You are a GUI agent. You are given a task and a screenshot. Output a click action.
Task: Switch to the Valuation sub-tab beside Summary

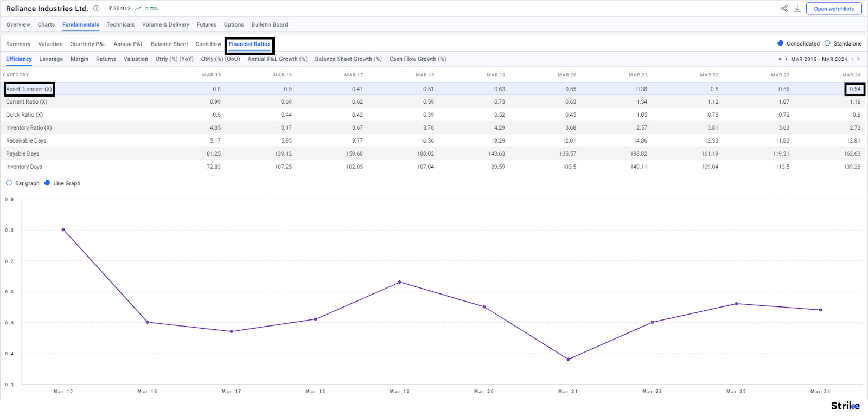tap(50, 44)
